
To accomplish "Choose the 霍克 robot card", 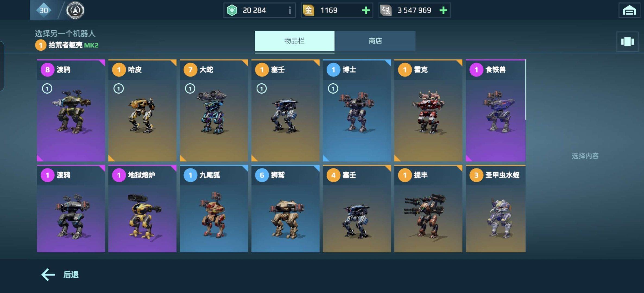I will click(428, 110).
